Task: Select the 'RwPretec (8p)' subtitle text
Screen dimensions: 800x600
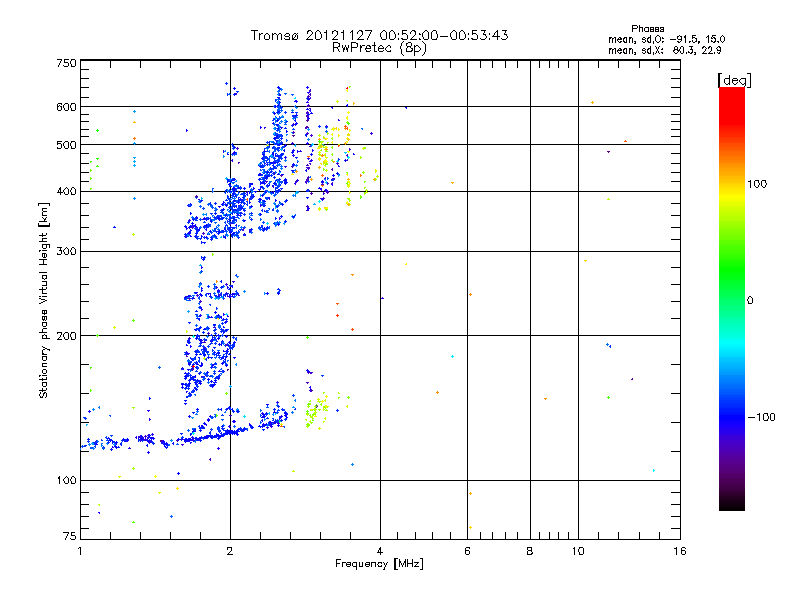Action: click(x=379, y=48)
